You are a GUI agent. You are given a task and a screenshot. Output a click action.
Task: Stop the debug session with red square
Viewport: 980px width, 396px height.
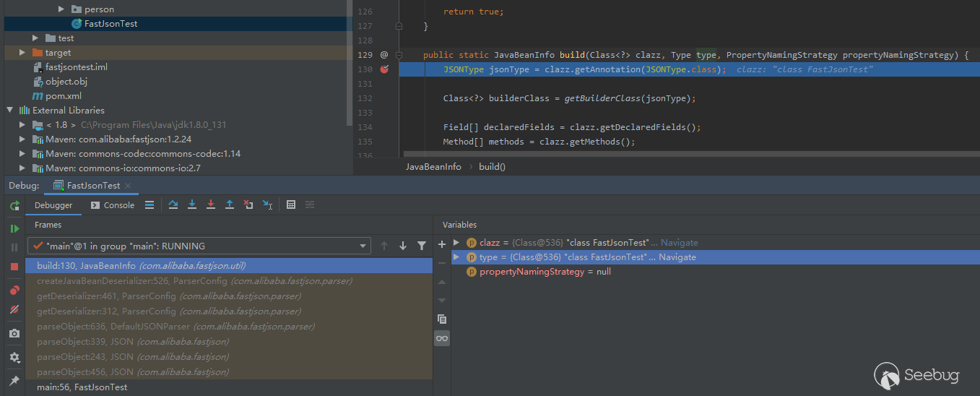(14, 267)
